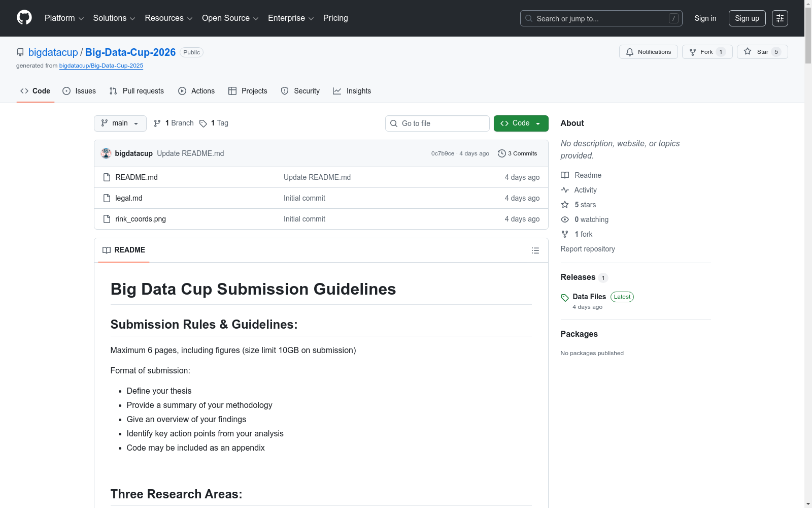Open the Report repository link

[588, 249]
